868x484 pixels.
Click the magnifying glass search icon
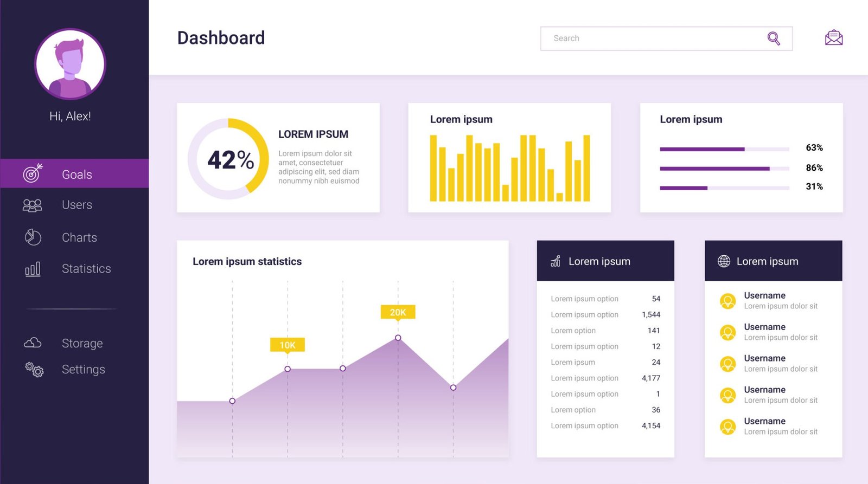point(774,38)
